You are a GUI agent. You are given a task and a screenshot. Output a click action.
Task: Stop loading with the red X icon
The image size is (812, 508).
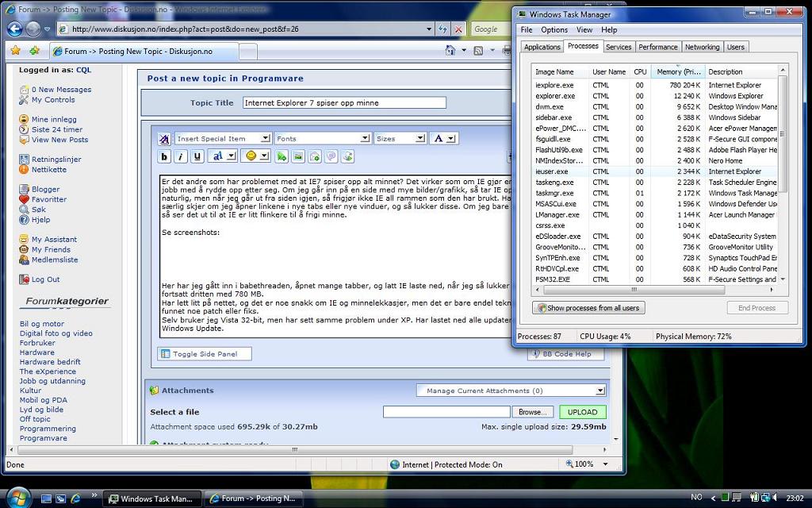[458, 29]
